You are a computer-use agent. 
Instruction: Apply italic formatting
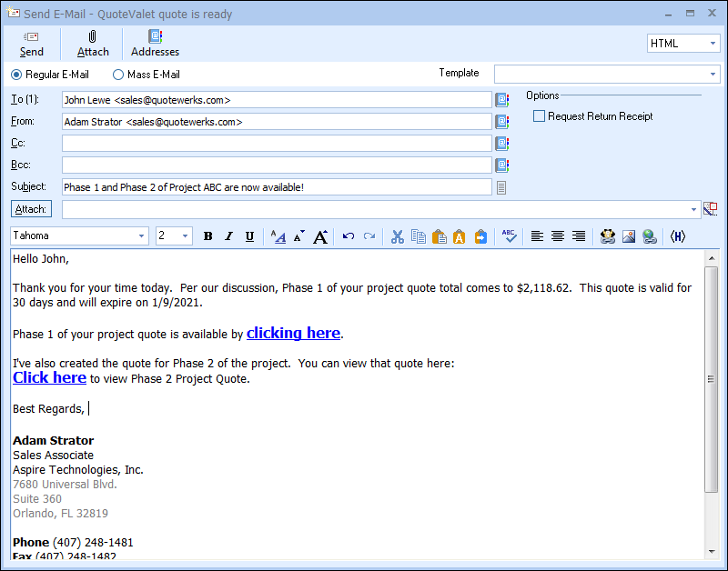tap(228, 236)
